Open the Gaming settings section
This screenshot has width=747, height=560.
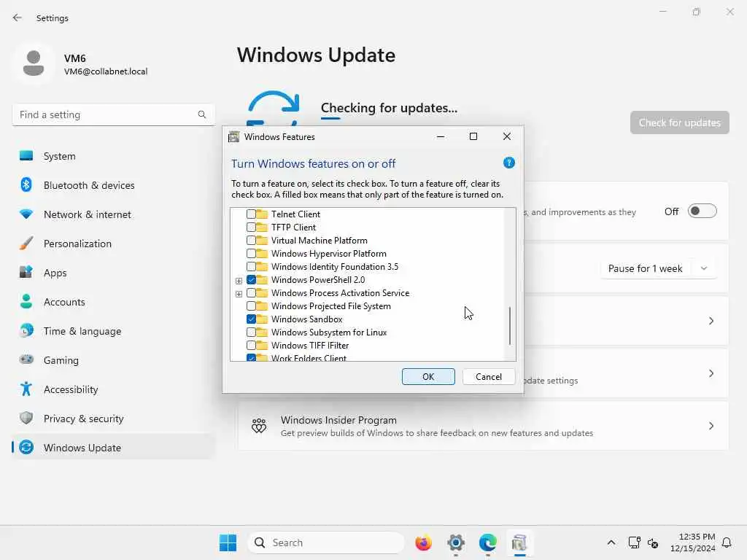pos(113,360)
